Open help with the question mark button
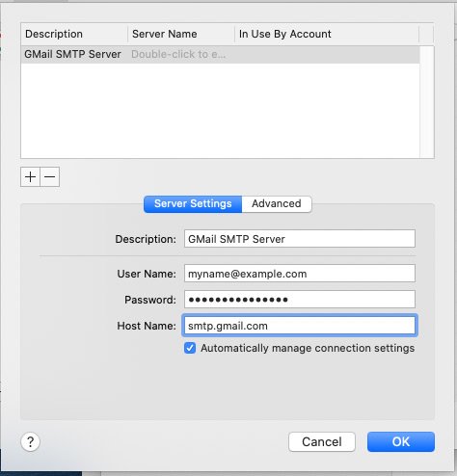 click(31, 442)
